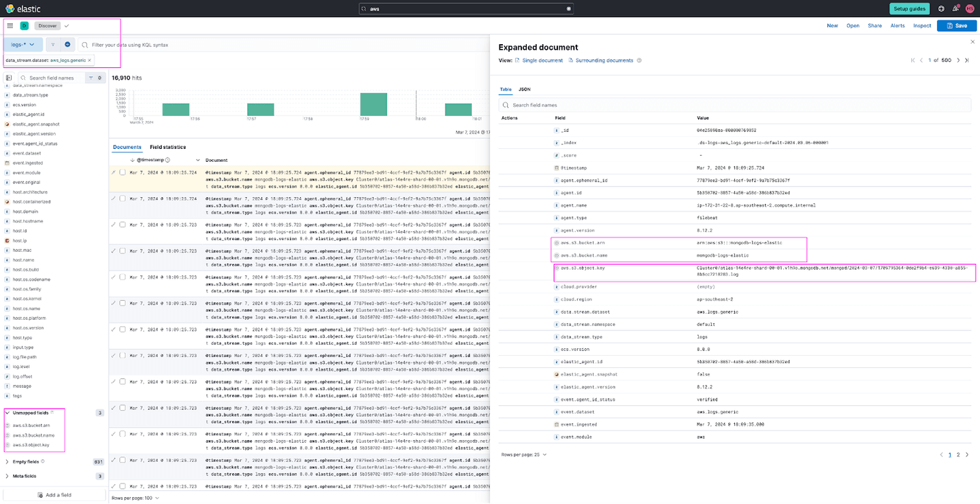Open Setup guides

909,9
